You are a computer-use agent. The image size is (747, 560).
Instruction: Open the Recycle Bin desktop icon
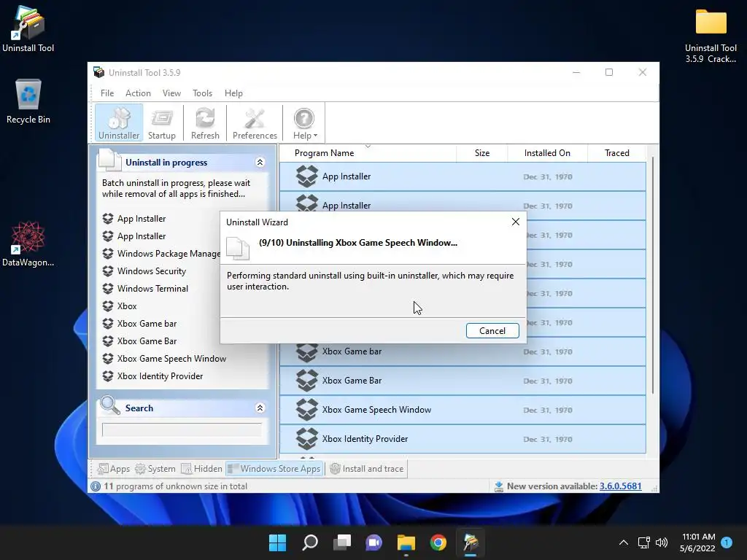pos(28,101)
